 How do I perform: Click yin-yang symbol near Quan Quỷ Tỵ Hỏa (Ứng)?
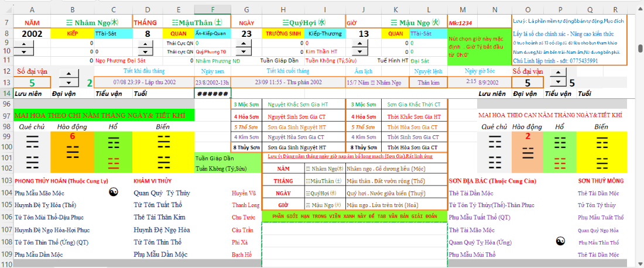pyautogui.click(x=560, y=241)
